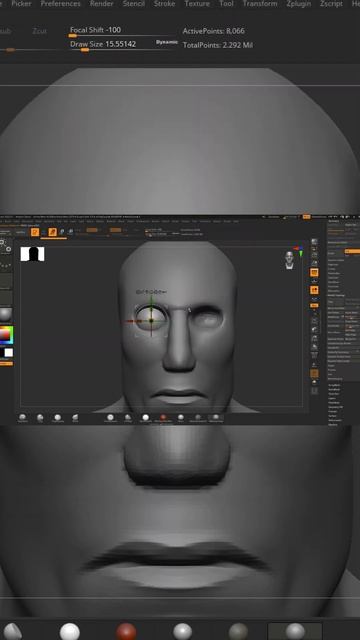Toggle the orange Edit mode button in inset window
This screenshot has height=640, width=360.
pyautogui.click(x=35, y=232)
